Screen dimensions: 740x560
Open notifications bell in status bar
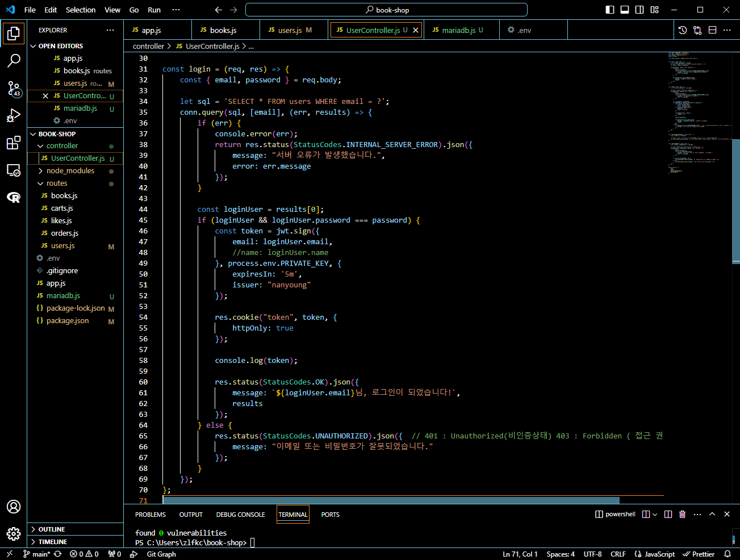[728, 554]
